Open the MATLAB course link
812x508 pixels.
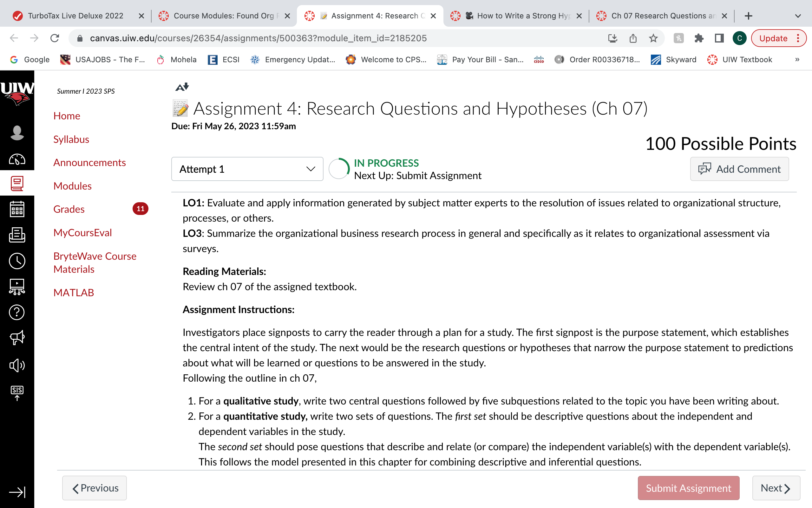pos(74,293)
